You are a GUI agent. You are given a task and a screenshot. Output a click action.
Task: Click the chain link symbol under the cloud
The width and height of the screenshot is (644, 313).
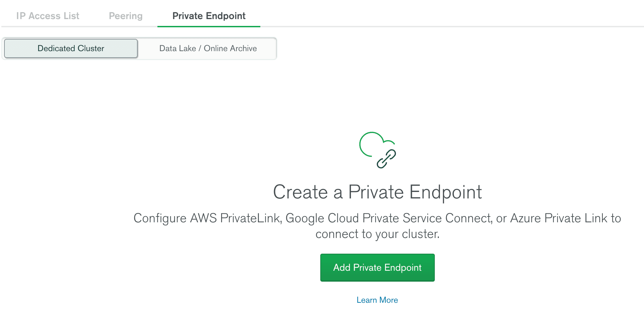click(x=386, y=159)
